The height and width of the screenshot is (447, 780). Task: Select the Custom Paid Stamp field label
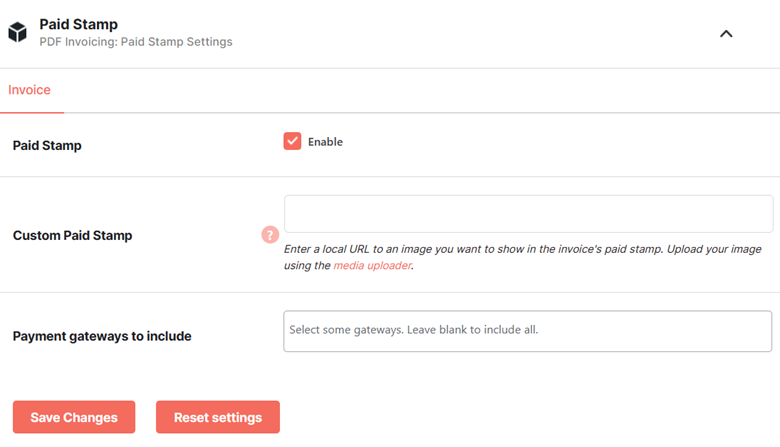tap(73, 235)
